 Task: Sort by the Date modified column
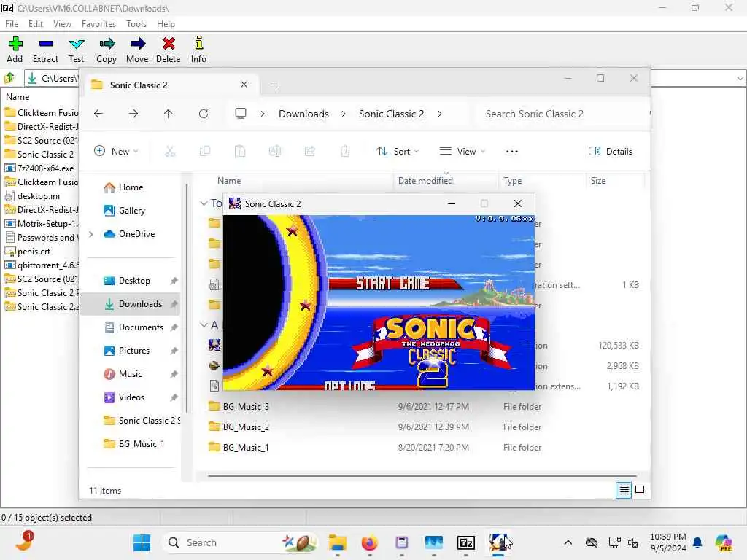point(425,181)
